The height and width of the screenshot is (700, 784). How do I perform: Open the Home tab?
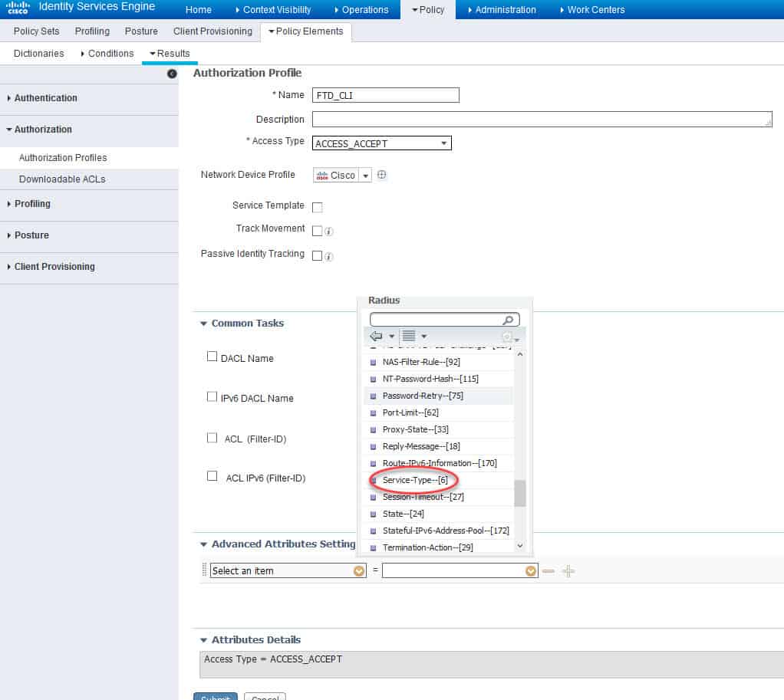coord(199,9)
